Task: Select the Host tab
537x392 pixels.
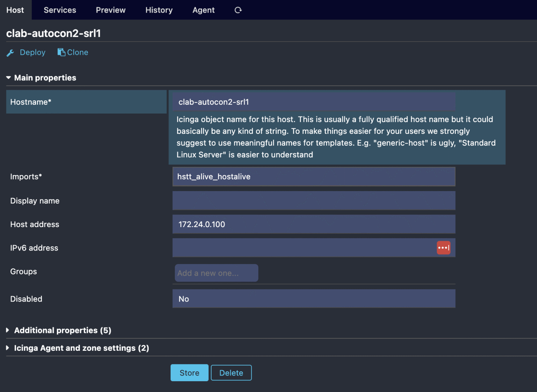Action: pyautogui.click(x=15, y=10)
